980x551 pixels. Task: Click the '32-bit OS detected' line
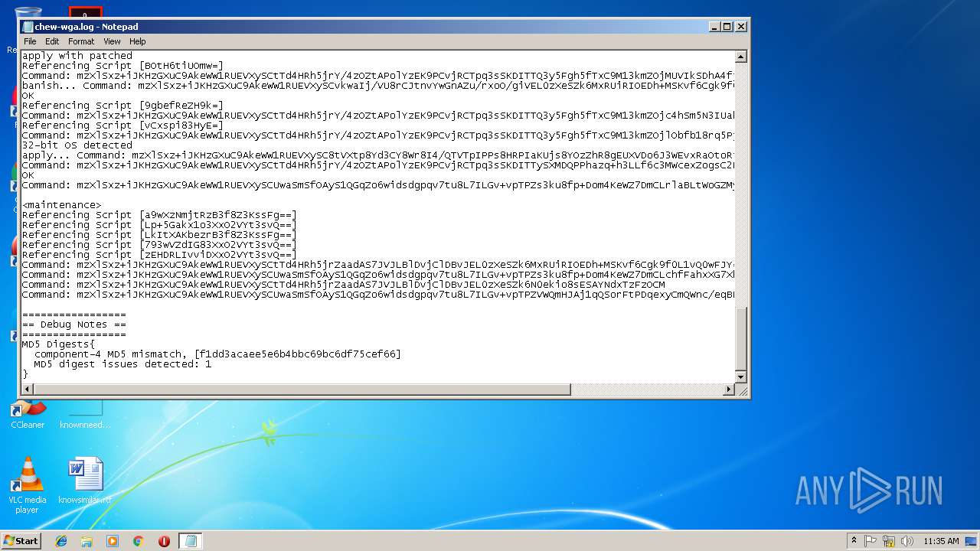(77, 145)
